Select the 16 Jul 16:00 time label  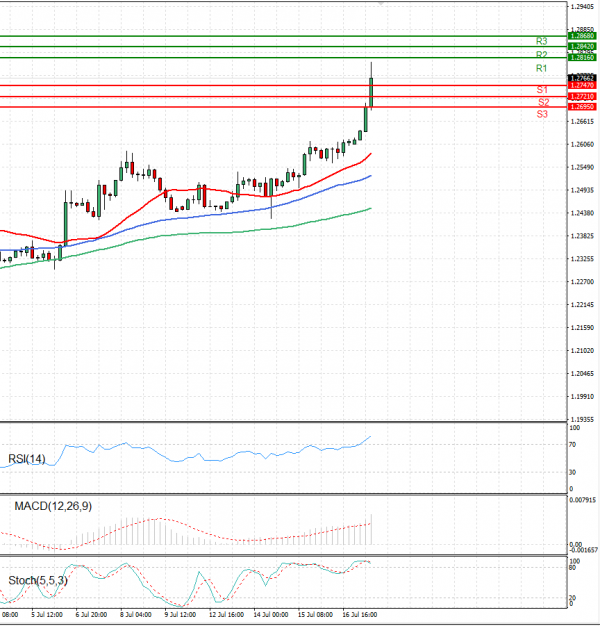tap(360, 614)
